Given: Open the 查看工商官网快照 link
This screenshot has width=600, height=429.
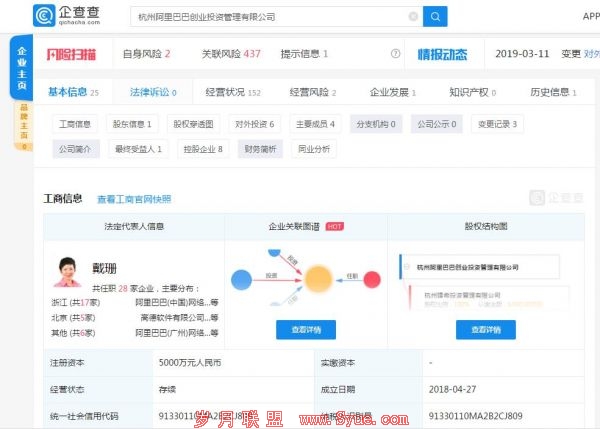Looking at the screenshot, I should click(134, 199).
